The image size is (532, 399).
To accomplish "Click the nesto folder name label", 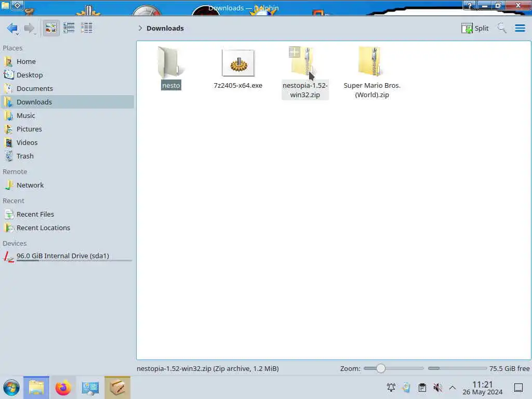I will pos(171,85).
